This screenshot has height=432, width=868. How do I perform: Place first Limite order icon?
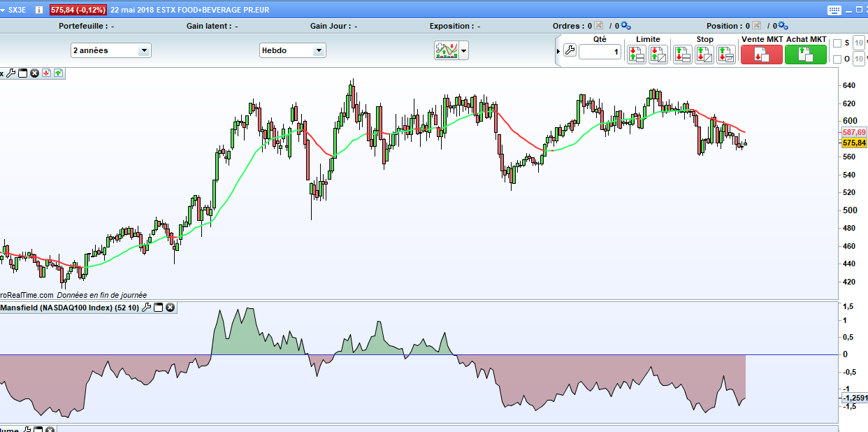click(x=636, y=55)
